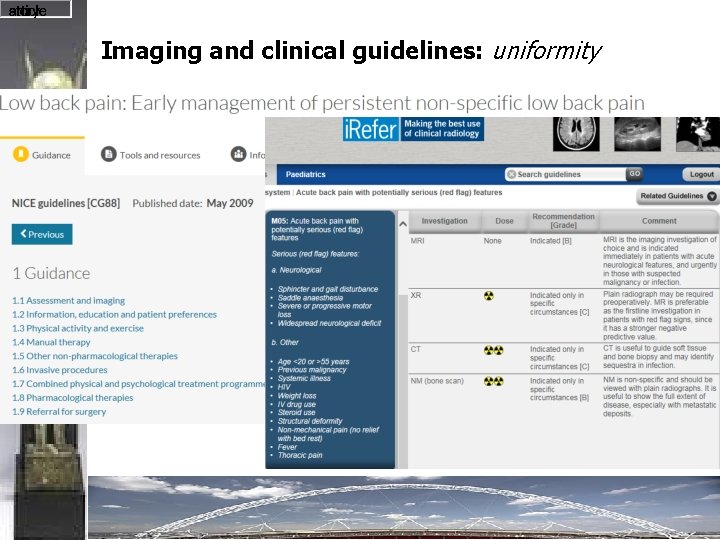Click the Recommendation [Grade] column header
The width and height of the screenshot is (720, 540).
pyautogui.click(x=563, y=221)
